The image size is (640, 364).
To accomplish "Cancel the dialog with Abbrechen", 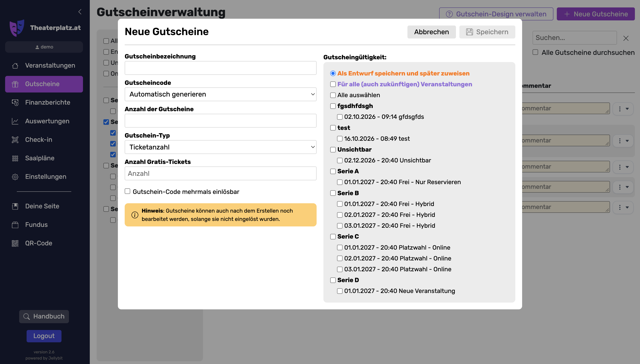I will pos(431,32).
